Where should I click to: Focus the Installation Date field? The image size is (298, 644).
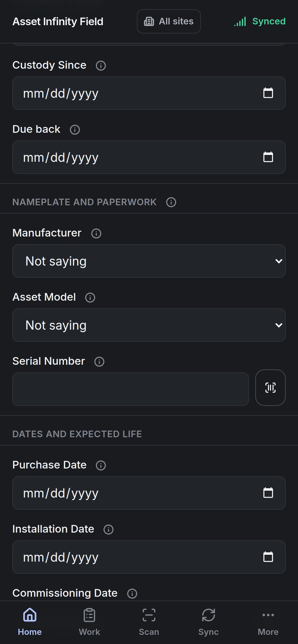click(149, 557)
